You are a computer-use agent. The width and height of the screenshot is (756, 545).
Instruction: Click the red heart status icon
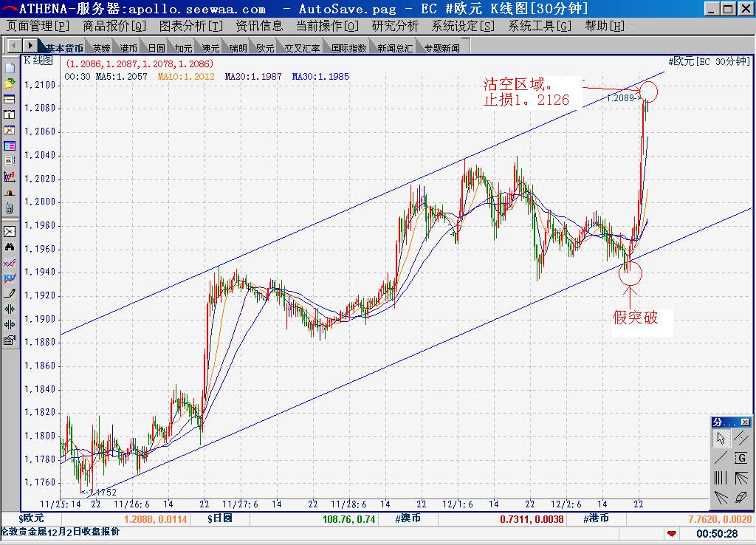pos(671,533)
